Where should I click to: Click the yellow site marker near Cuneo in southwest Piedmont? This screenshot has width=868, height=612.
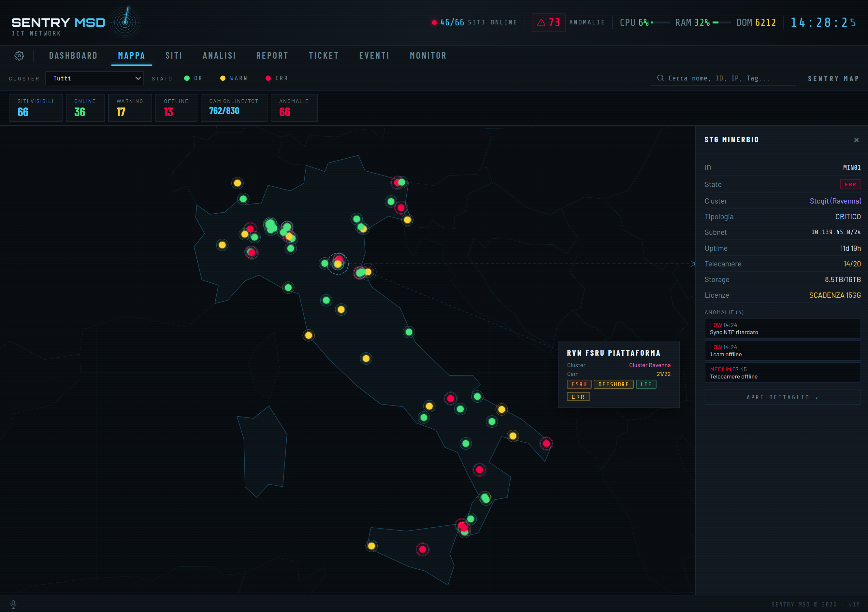pyautogui.click(x=222, y=245)
